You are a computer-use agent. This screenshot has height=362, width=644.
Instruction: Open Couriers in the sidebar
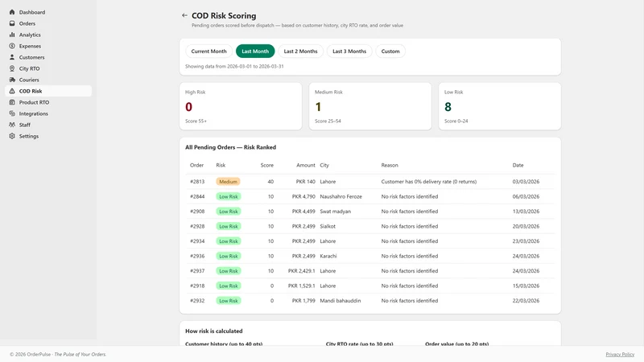pyautogui.click(x=48, y=80)
